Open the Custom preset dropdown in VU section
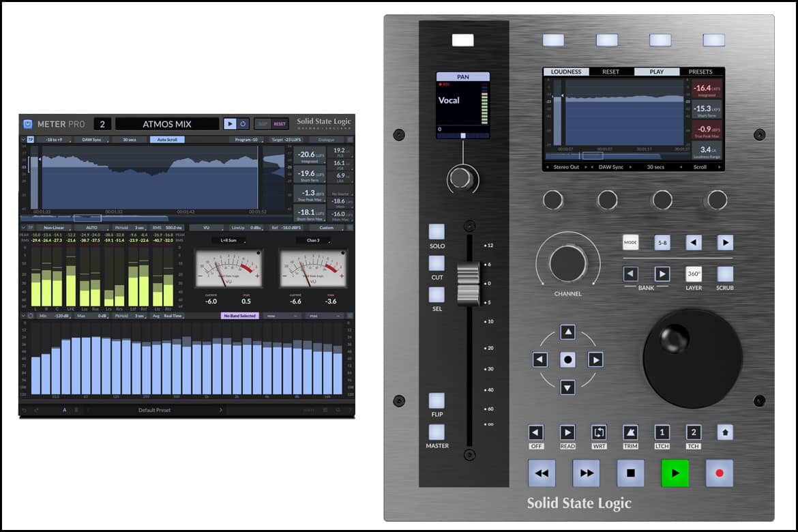 pyautogui.click(x=327, y=228)
